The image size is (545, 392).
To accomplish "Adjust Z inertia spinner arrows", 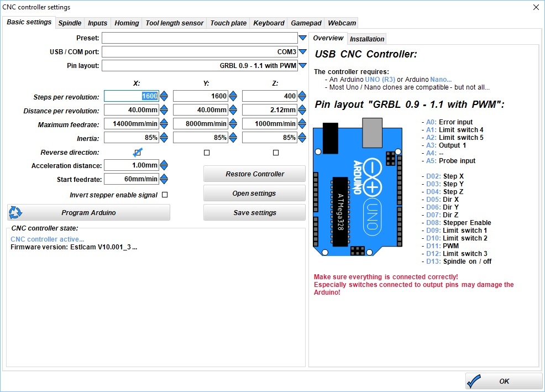I will click(x=302, y=138).
